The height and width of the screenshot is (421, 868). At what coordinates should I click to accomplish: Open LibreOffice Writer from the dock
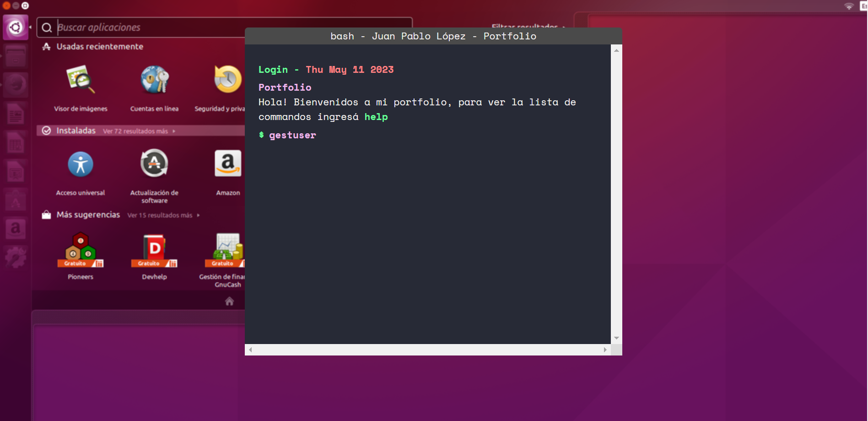pos(16,113)
